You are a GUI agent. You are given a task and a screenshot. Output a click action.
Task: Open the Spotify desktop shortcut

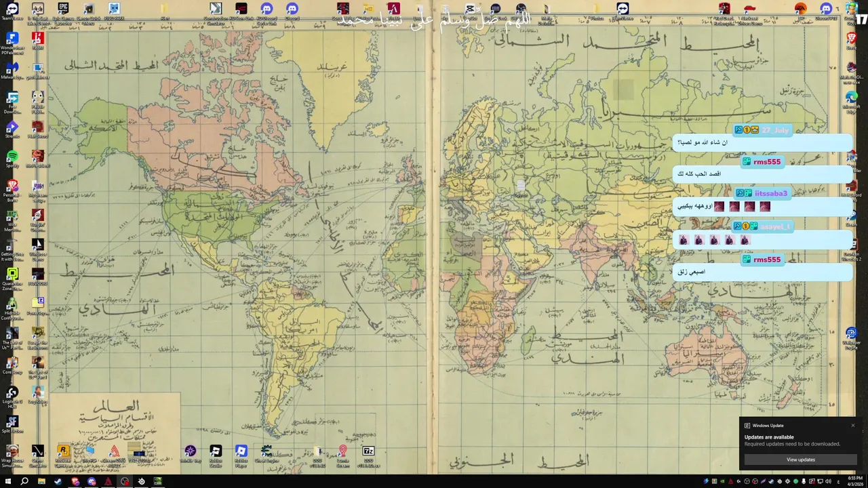pos(12,160)
